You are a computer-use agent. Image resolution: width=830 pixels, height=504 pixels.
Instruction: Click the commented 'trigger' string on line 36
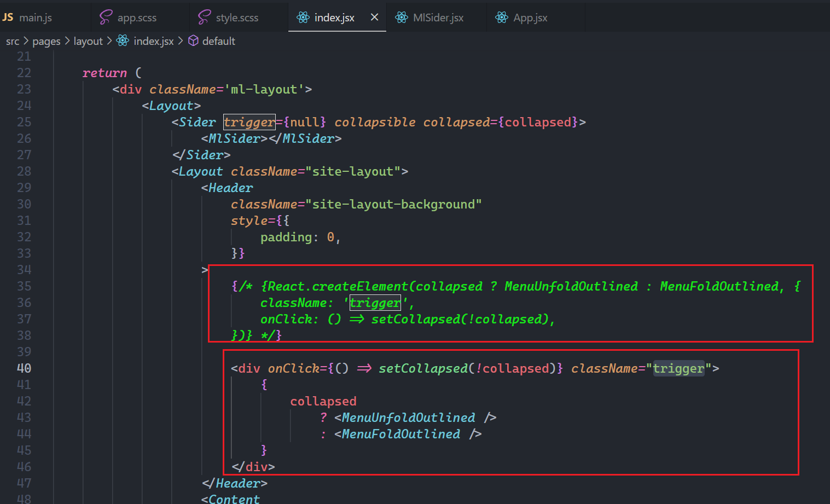[375, 303]
